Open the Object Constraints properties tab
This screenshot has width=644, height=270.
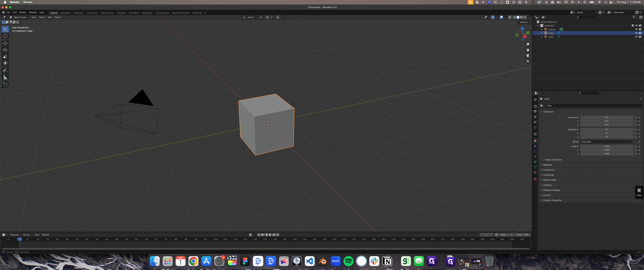tap(535, 162)
